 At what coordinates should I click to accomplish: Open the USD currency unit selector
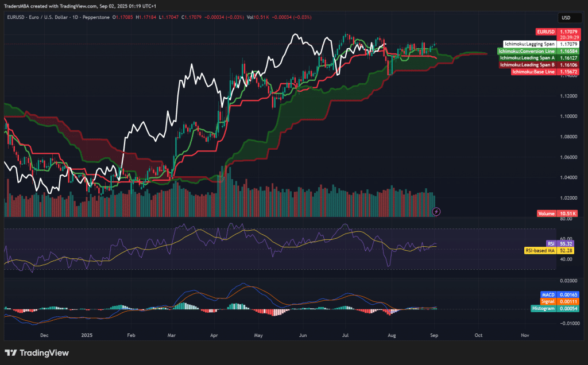click(x=569, y=18)
